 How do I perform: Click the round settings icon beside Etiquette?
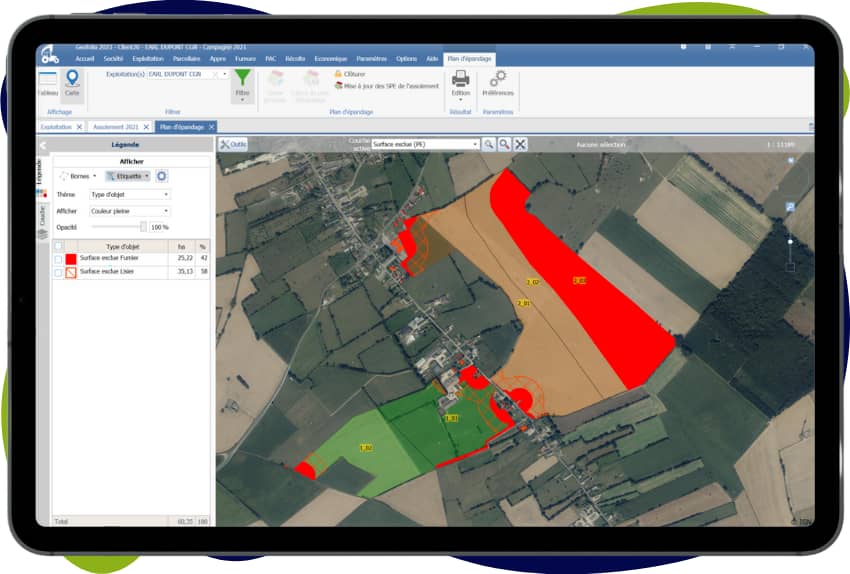point(162,176)
